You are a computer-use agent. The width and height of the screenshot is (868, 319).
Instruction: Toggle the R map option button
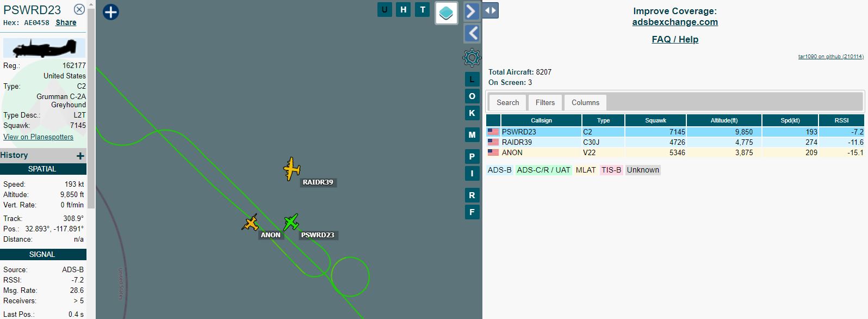472,195
